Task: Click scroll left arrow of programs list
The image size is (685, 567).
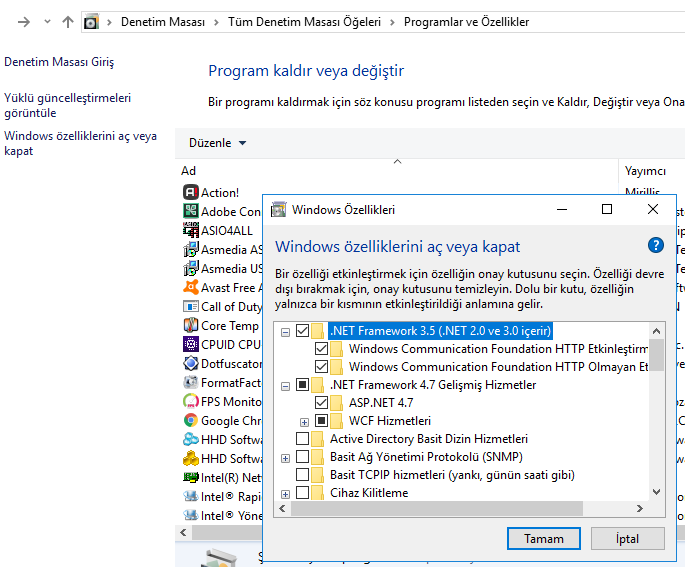Action: (183, 532)
